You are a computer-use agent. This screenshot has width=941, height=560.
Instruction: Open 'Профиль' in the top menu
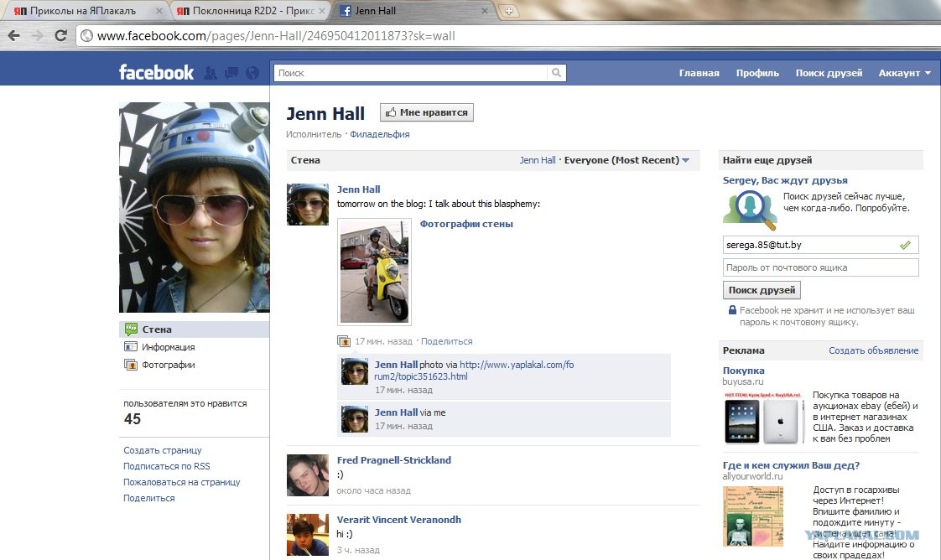point(757,73)
